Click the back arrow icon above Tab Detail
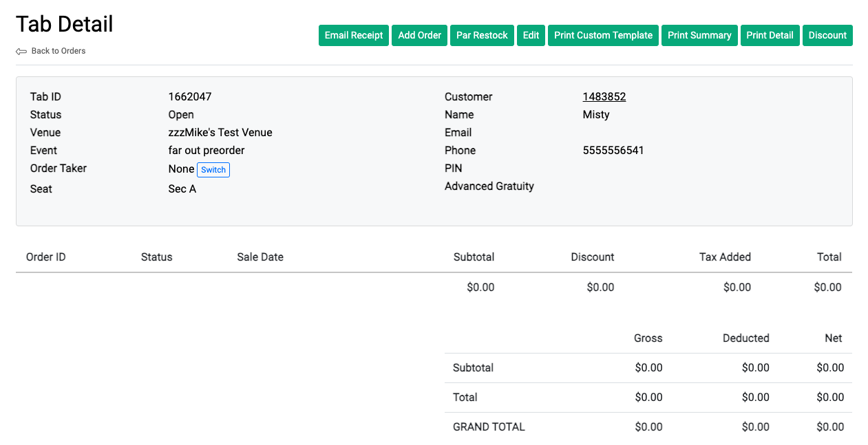The width and height of the screenshot is (868, 445). click(20, 50)
